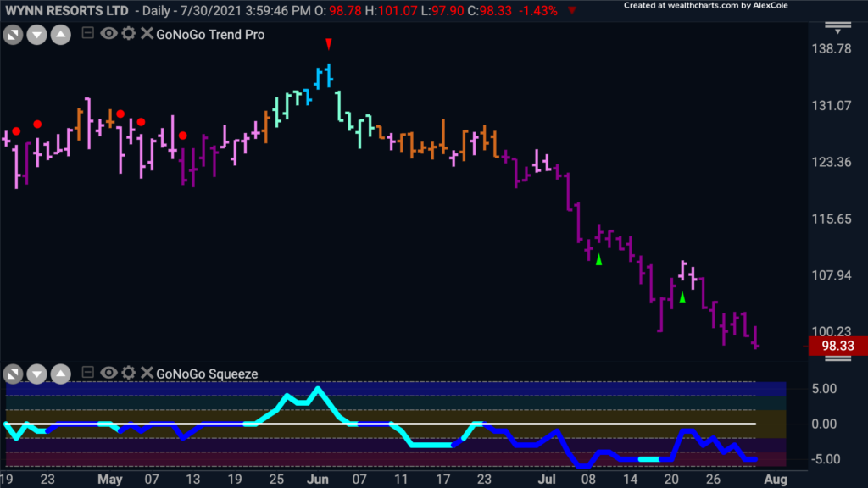Open GoNoGo Squeeze settings gear
This screenshot has height=488, width=868.
pyautogui.click(x=129, y=373)
